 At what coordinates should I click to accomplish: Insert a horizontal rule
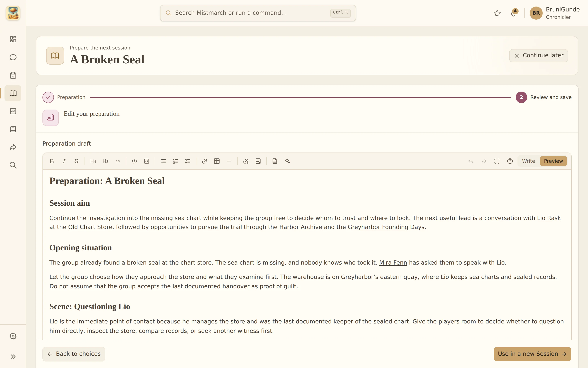tap(229, 161)
